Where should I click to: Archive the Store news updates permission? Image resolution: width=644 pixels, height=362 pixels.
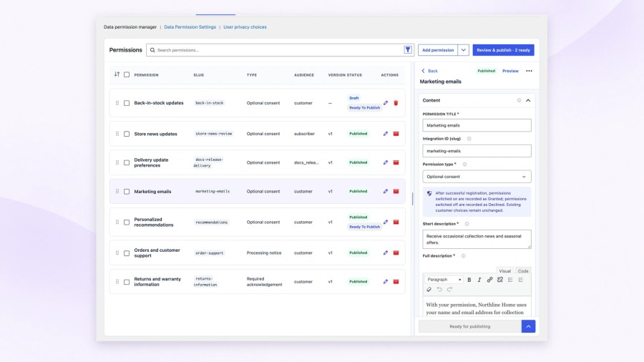point(396,134)
